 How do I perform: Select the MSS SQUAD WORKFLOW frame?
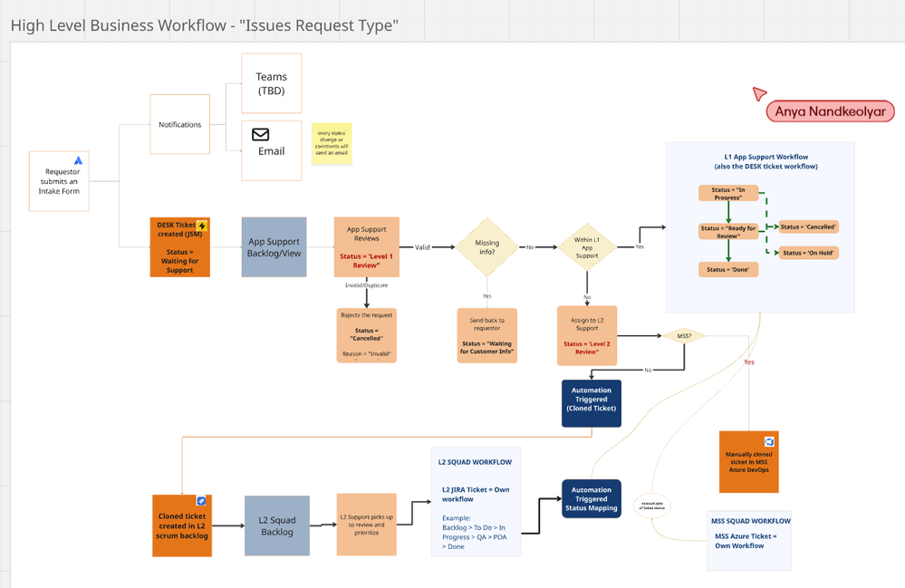click(x=749, y=541)
